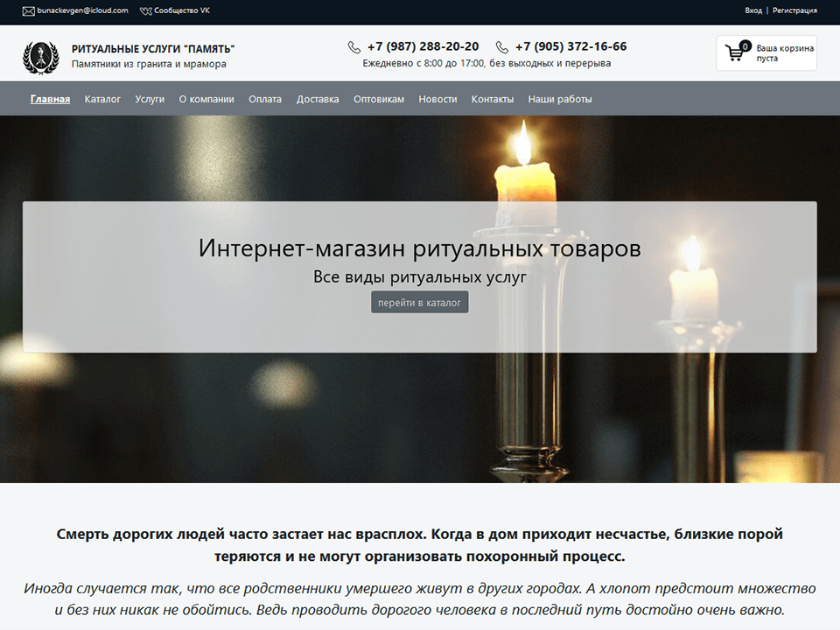Screen dimensions: 840x630
Task: Open the Наши работы menu item
Action: point(560,99)
